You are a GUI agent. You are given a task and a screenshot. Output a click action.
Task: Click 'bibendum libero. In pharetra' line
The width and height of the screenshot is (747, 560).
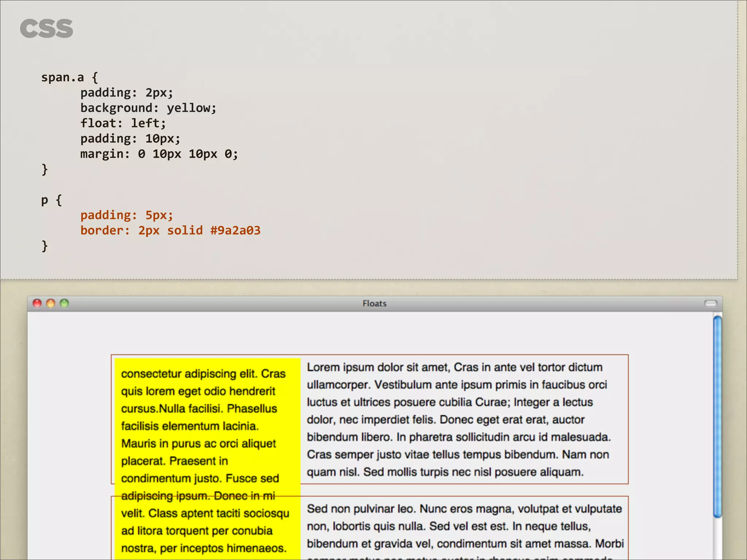pos(459,437)
